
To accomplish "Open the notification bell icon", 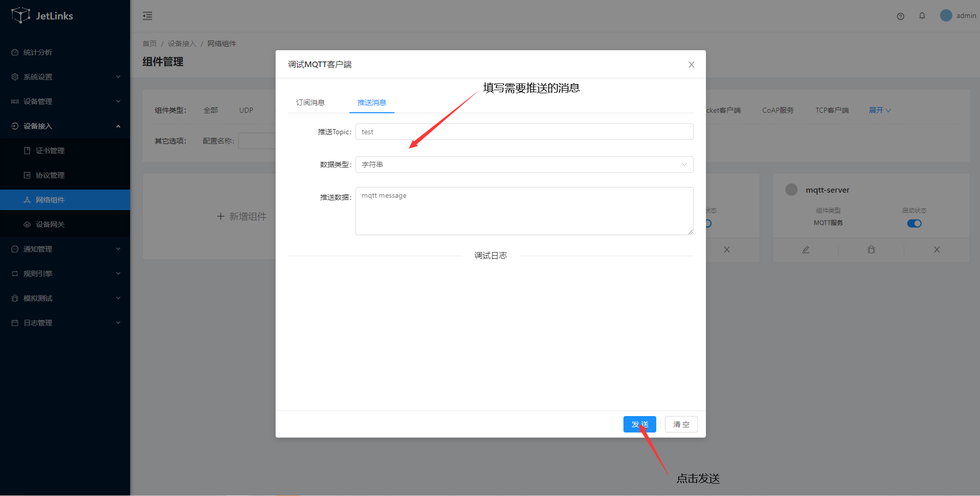I will coord(922,16).
